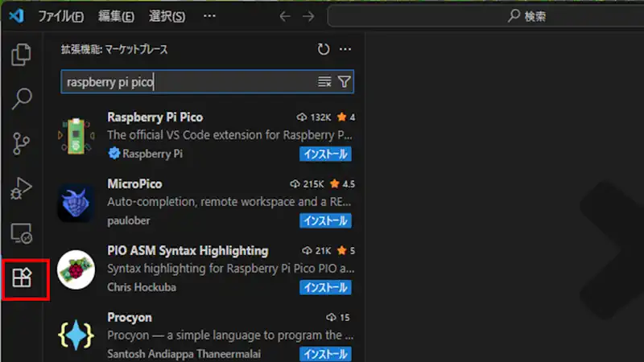Refresh the extensions marketplace list
The height and width of the screenshot is (362, 644).
pyautogui.click(x=324, y=49)
